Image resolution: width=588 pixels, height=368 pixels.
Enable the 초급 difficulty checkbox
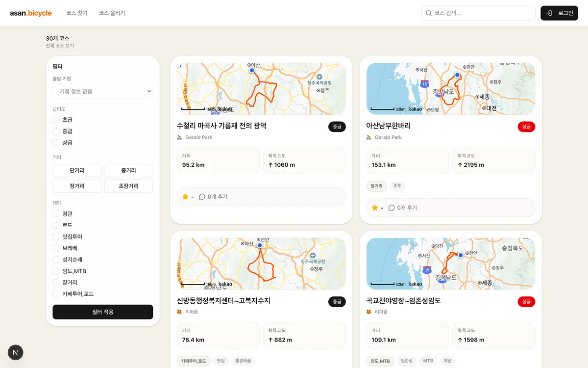pos(56,120)
